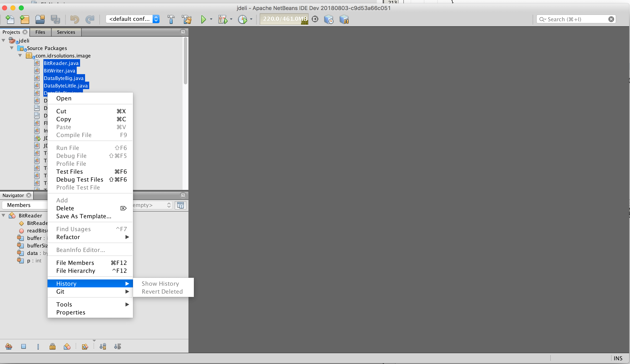Click the memory usage meter bar
This screenshot has height=364, width=630.
tap(284, 19)
